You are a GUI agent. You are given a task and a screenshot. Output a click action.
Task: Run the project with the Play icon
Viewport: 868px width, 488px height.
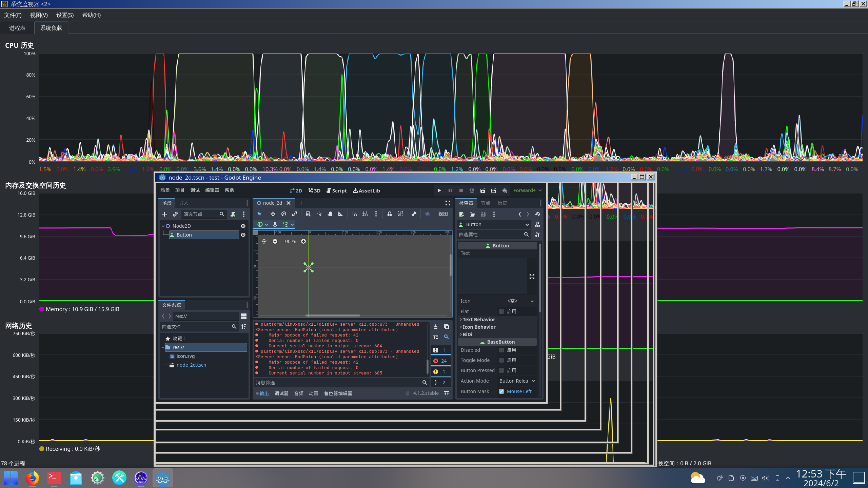tap(439, 190)
